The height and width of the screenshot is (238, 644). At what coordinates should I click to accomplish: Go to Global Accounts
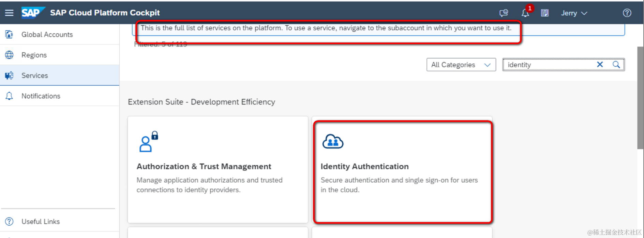tap(60, 34)
